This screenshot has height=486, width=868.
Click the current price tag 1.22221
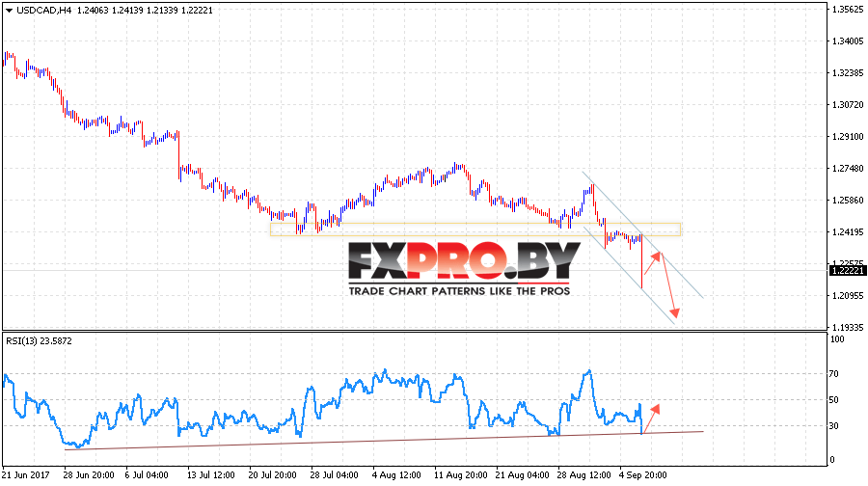tap(847, 270)
